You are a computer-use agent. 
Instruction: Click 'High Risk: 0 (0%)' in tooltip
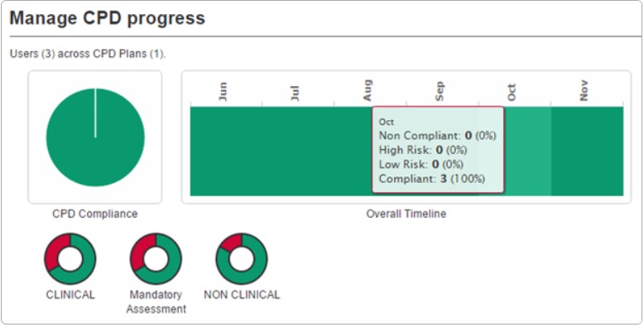point(423,151)
